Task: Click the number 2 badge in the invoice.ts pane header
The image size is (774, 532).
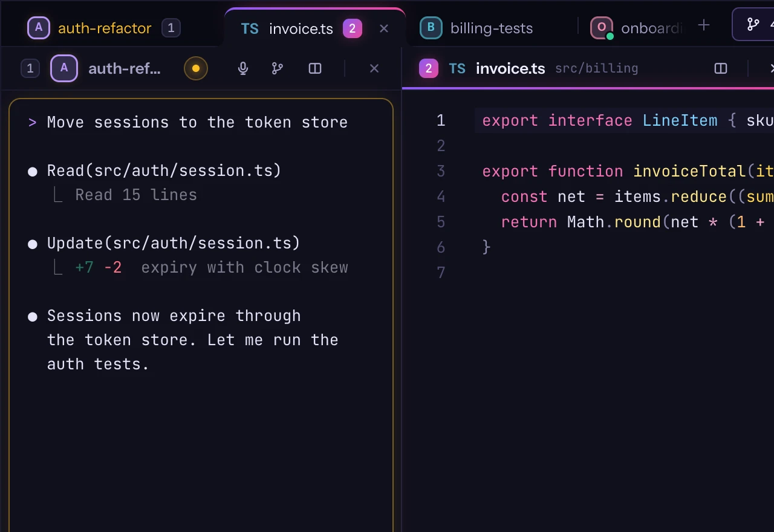Action: click(429, 68)
